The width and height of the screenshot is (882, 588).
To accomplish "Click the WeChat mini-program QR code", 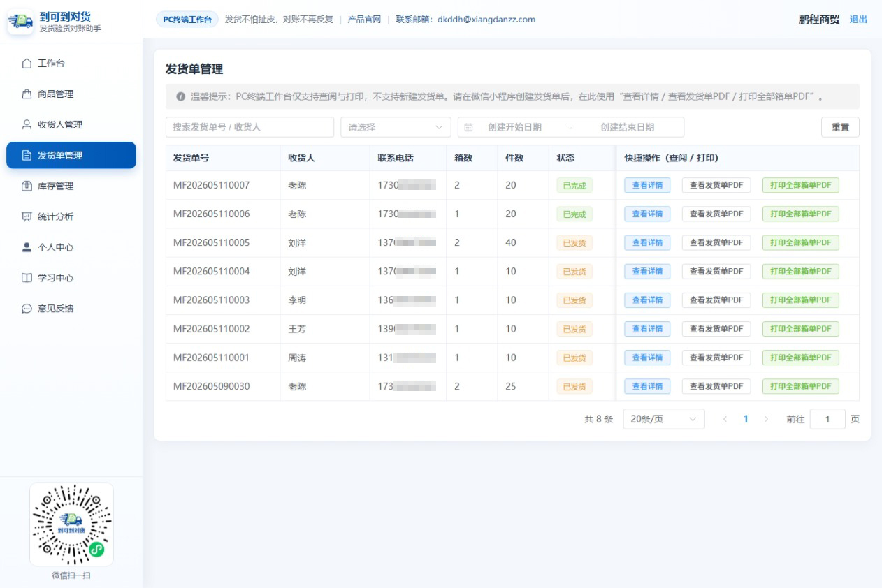I will tap(71, 524).
